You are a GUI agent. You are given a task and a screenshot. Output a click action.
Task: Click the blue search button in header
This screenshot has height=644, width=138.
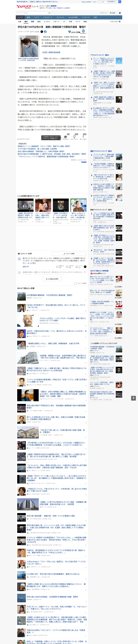click(x=120, y=2)
